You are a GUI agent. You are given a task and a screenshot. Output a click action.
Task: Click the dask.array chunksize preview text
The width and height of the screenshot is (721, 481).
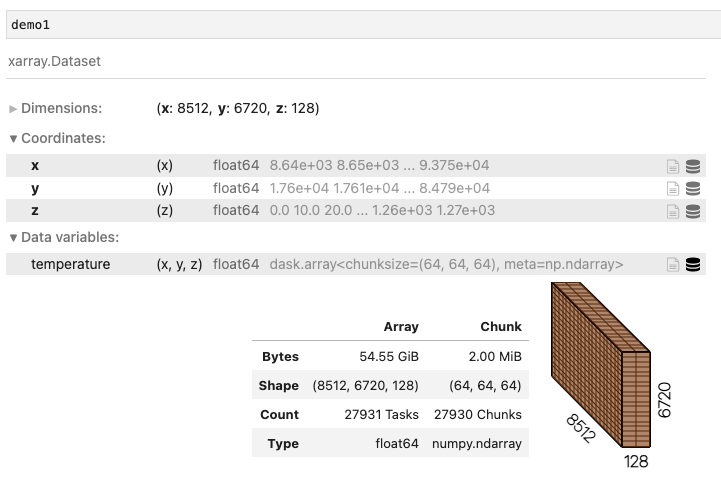click(446, 264)
